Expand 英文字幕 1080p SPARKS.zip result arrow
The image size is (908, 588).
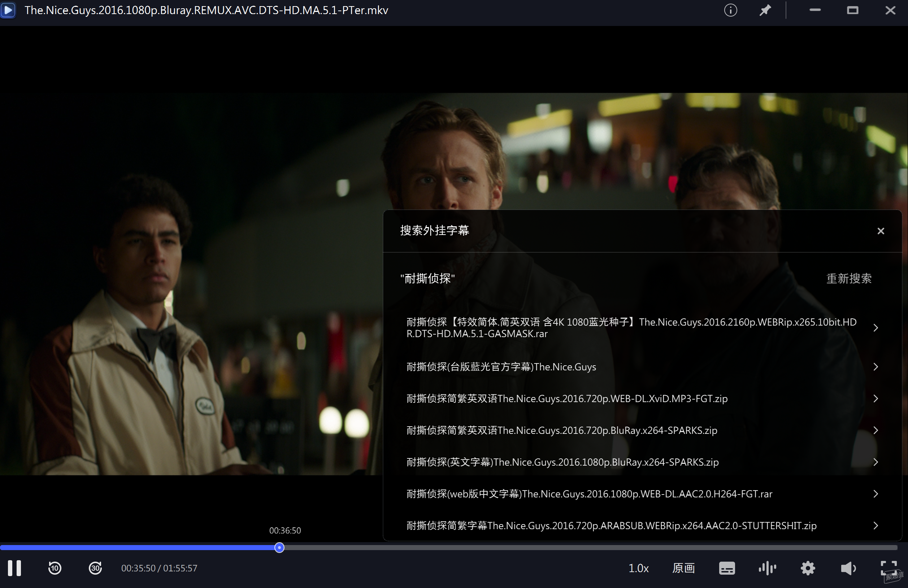coord(876,462)
